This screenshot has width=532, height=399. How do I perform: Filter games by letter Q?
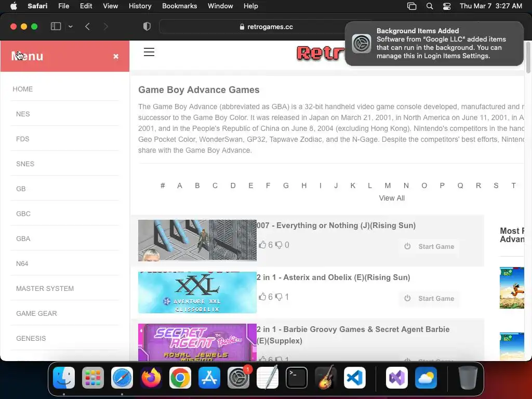[x=460, y=185]
